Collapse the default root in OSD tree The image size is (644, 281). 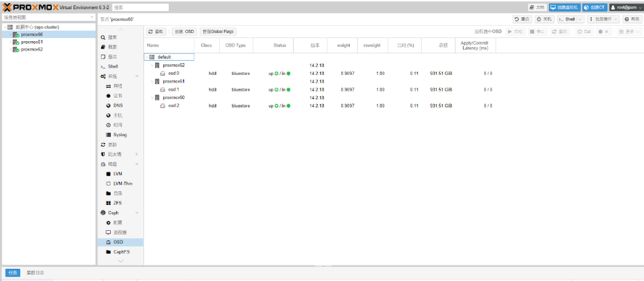[x=147, y=57]
